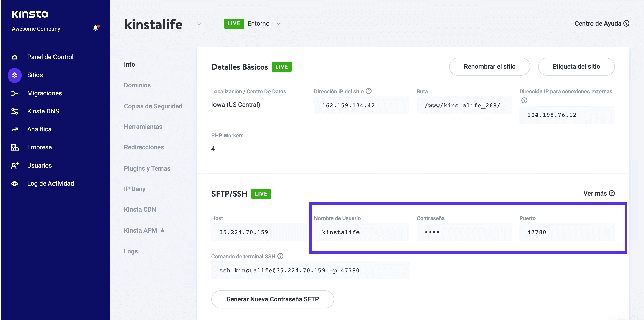644x320 pixels.
Task: Click the Kinsta DNS icon
Action: coord(15,111)
